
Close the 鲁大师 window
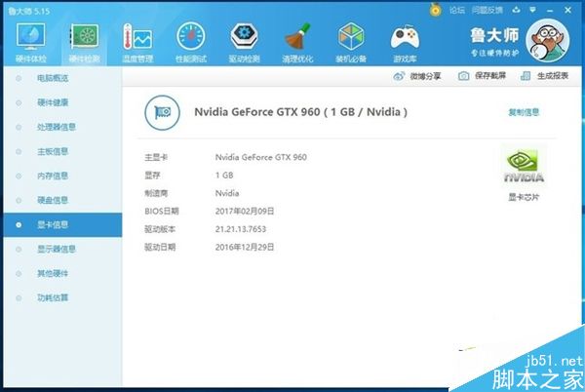pos(567,10)
